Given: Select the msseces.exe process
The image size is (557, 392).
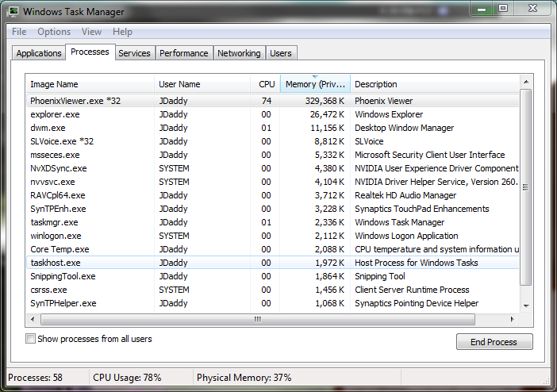Looking at the screenshot, I should point(272,155).
